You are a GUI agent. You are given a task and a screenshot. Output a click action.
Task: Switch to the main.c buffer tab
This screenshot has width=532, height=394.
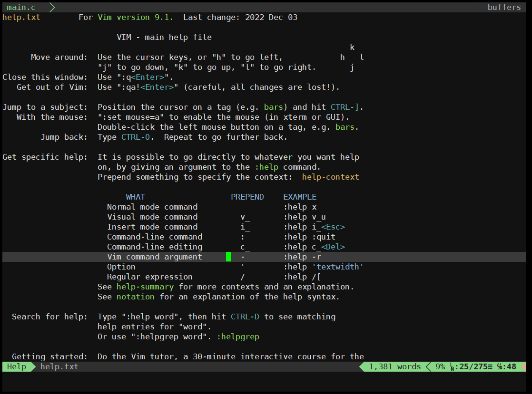click(x=21, y=7)
